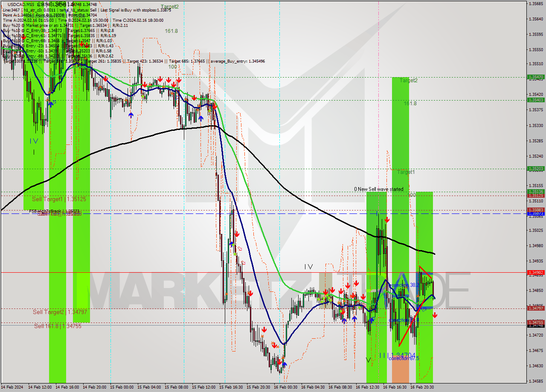
Task: Click the 1.34797 price tag on the axis
Action: [536, 308]
